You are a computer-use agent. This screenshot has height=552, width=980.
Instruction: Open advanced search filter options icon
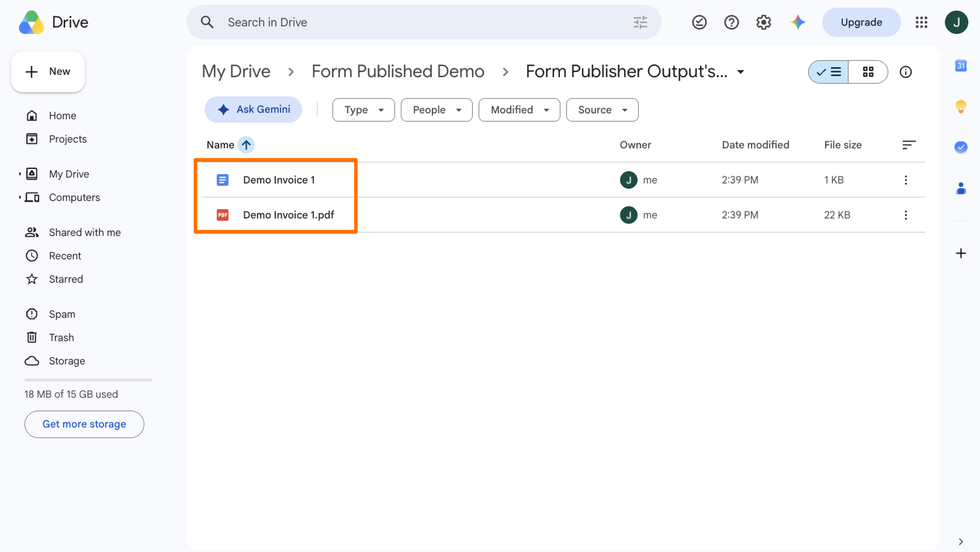(640, 22)
